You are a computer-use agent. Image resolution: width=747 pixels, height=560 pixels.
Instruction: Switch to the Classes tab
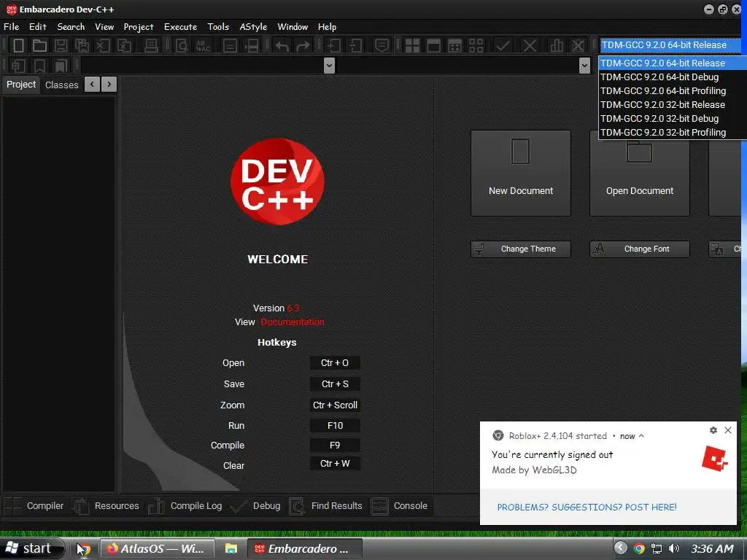[61, 85]
